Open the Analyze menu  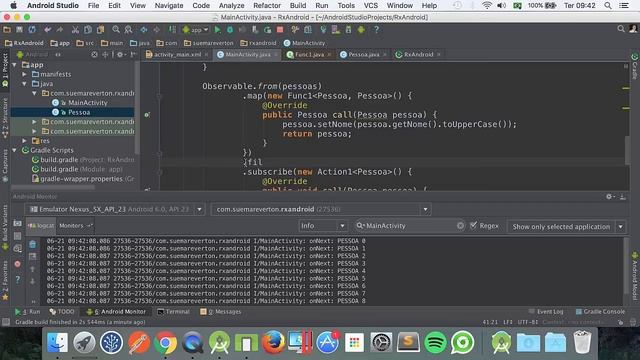(x=231, y=6)
